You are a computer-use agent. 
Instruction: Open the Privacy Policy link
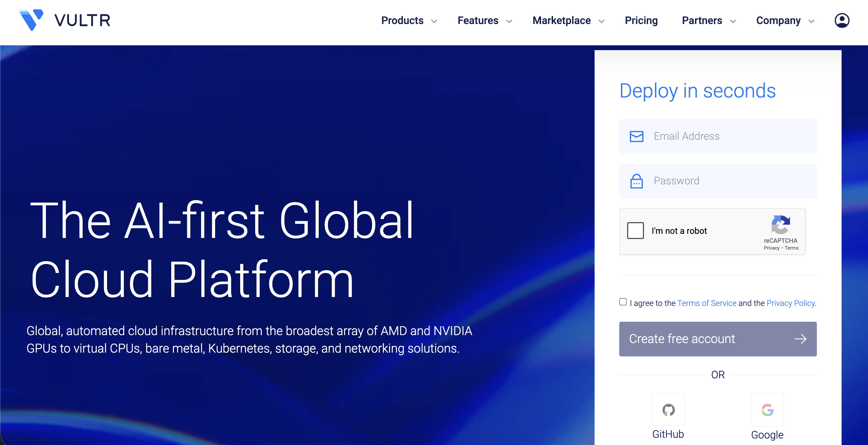[x=790, y=303]
